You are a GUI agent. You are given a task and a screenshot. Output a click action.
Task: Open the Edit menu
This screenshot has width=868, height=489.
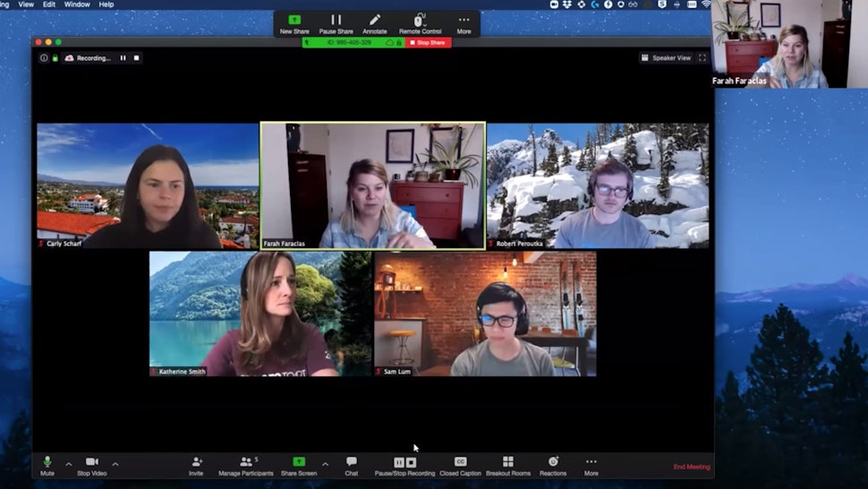(48, 4)
